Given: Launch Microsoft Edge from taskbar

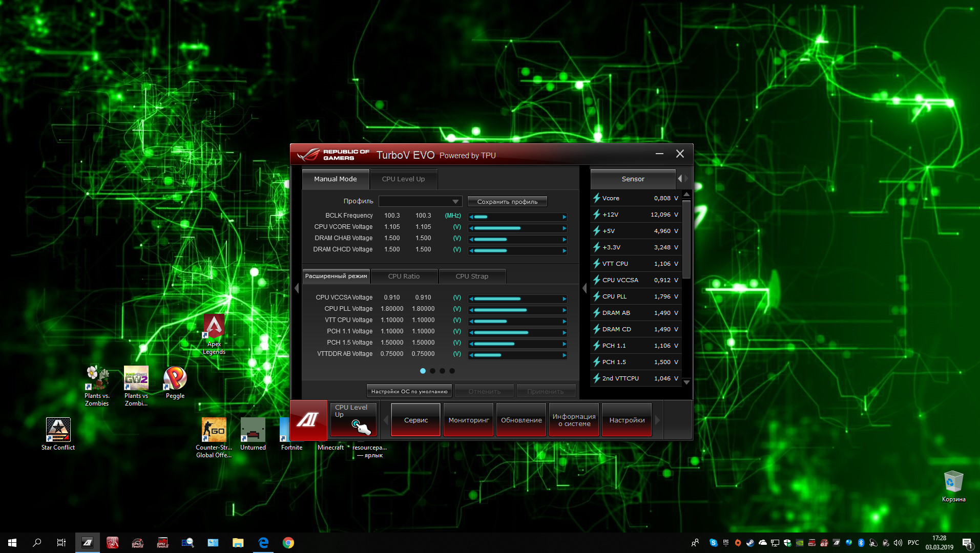Looking at the screenshot, I should click(263, 543).
